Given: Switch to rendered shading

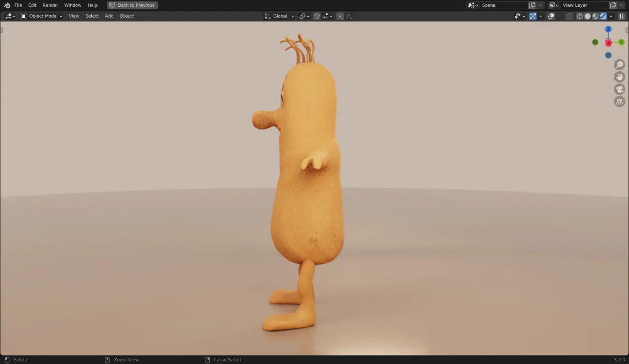Looking at the screenshot, I should click(603, 16).
